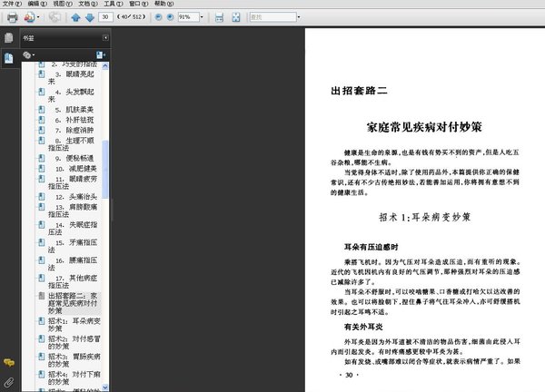Click the collaborate/share icon next to print
Screen dimensions: 545x392
click(x=29, y=17)
